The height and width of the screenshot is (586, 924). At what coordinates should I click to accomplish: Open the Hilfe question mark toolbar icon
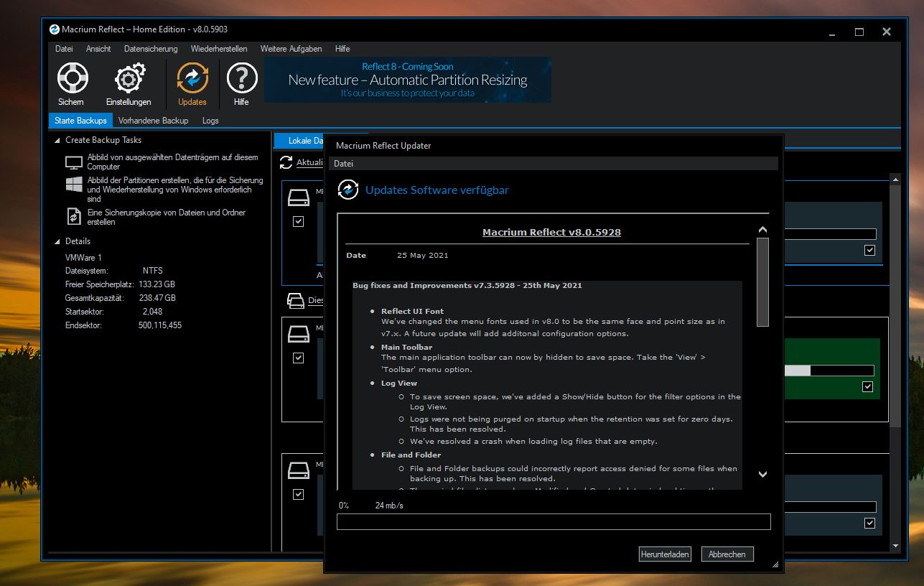(x=242, y=78)
